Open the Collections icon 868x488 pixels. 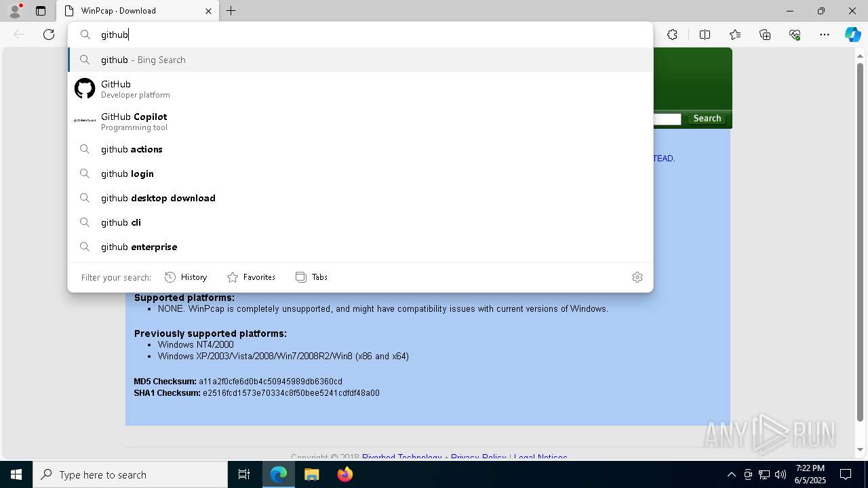coord(765,35)
